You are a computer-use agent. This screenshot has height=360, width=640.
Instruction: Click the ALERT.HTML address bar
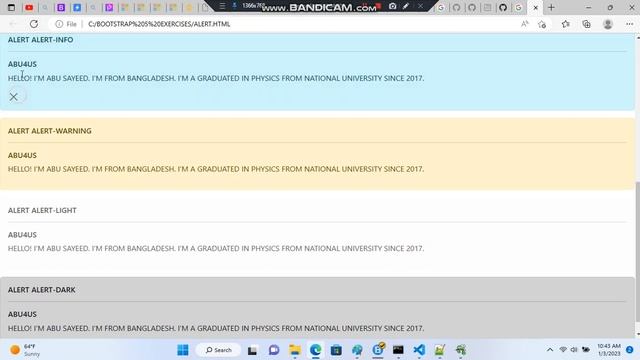(159, 24)
